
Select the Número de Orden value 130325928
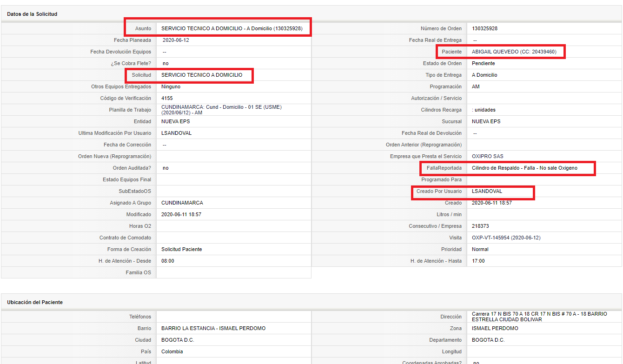tap(484, 28)
